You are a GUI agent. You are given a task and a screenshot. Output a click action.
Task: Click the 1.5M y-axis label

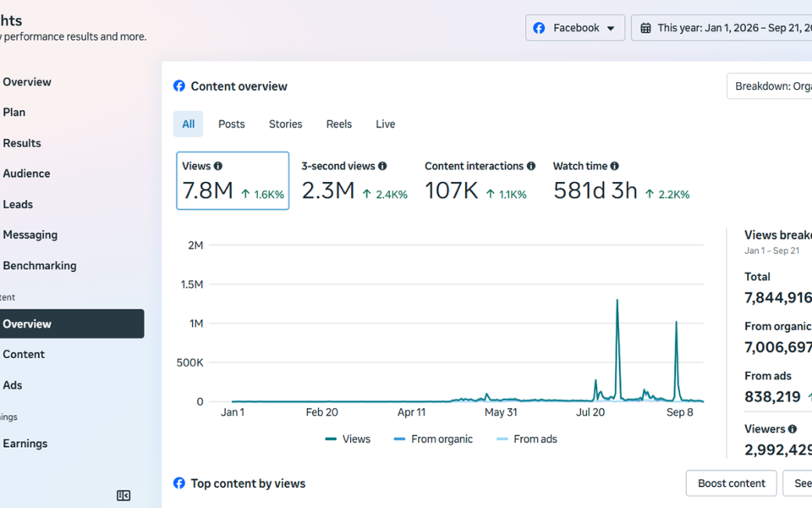coord(192,284)
